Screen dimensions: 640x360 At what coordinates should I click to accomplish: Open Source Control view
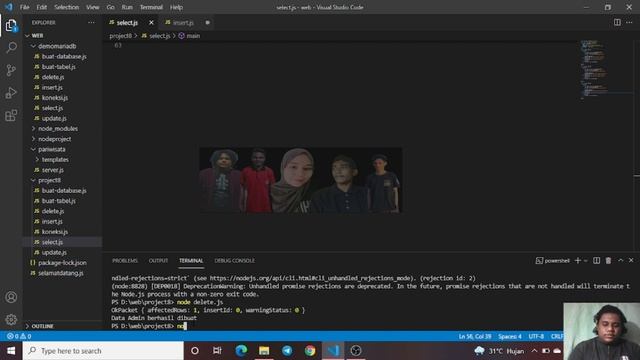[11, 70]
